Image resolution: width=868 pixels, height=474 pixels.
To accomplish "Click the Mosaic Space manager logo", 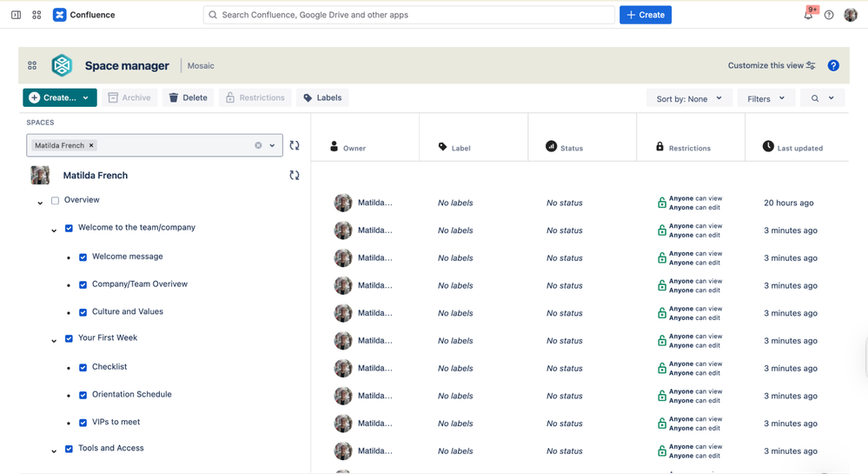I will click(62, 65).
